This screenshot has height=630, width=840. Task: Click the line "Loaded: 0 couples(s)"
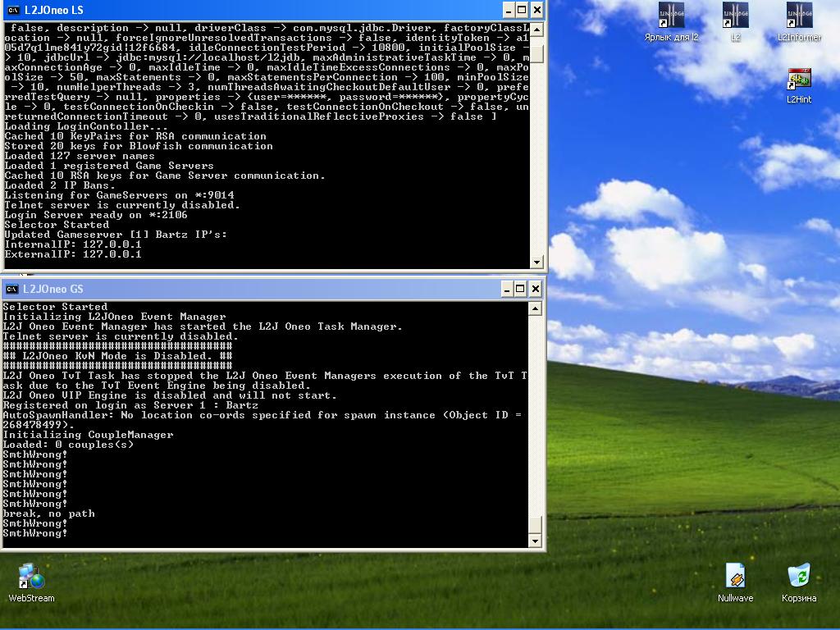pyautogui.click(x=69, y=445)
